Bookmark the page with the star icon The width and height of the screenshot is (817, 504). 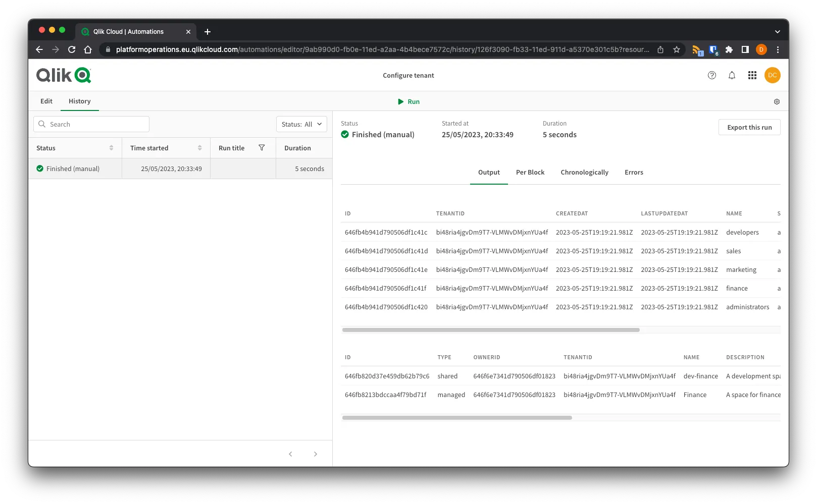point(676,49)
